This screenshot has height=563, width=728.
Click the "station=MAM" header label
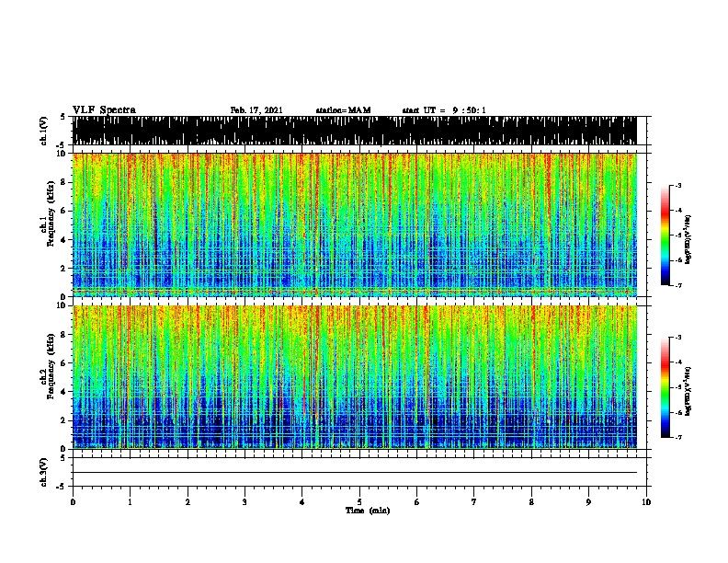click(x=343, y=110)
